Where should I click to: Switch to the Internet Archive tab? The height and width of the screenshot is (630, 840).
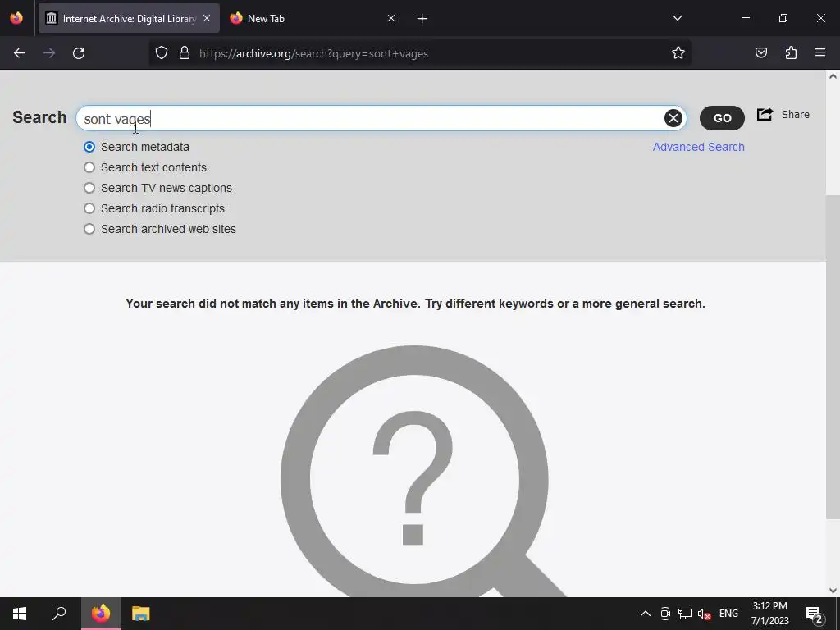pos(129,18)
